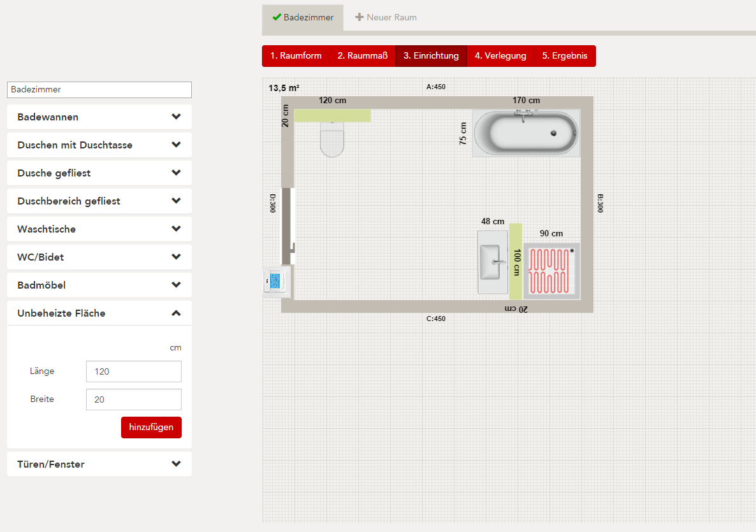Select the bathtub in the floor plan
This screenshot has width=756, height=532.
pyautogui.click(x=526, y=133)
